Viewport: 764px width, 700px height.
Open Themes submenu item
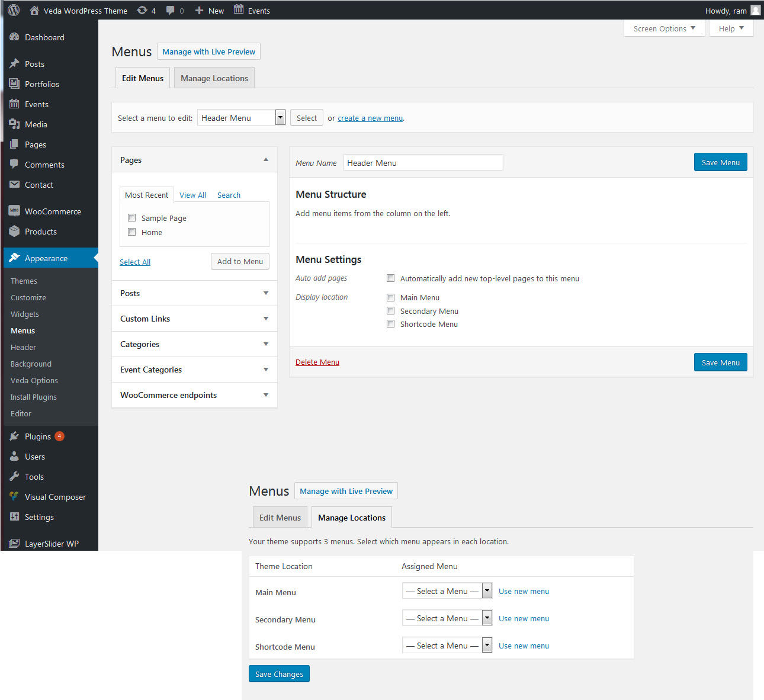click(24, 281)
